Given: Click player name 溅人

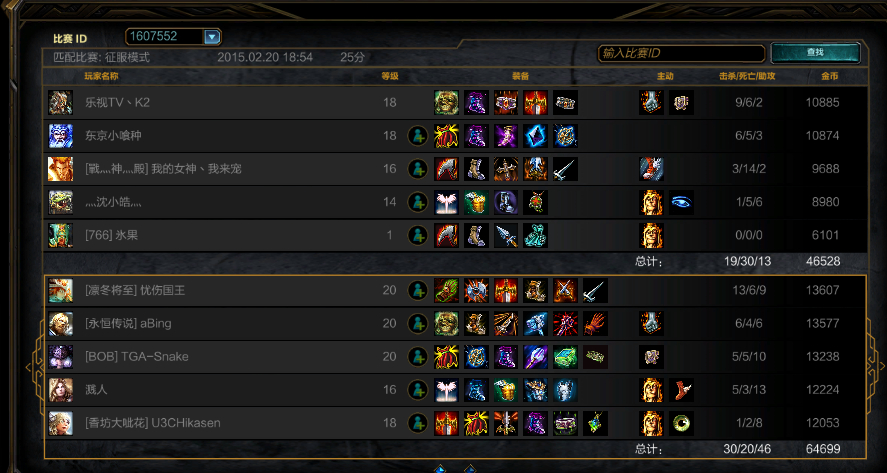Looking at the screenshot, I should [96, 390].
